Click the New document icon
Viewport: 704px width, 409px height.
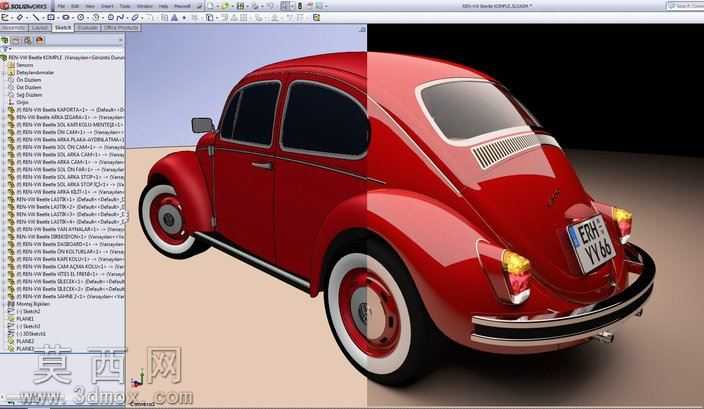tap(211, 6)
